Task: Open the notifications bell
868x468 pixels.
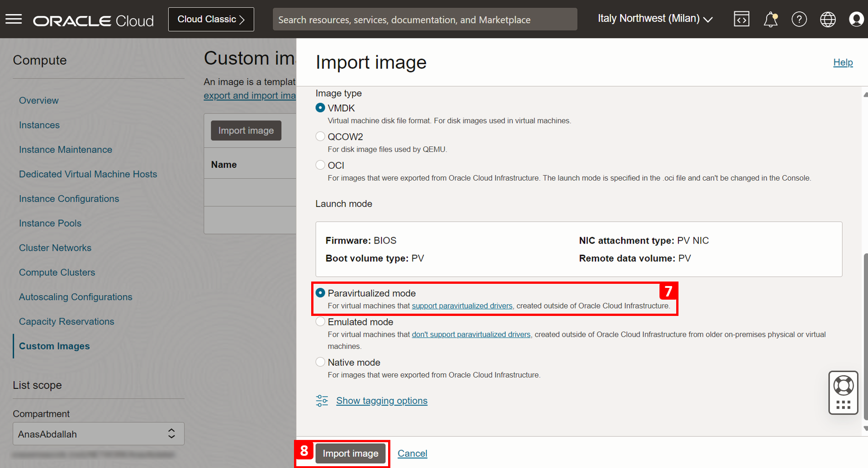Action: coord(770,19)
